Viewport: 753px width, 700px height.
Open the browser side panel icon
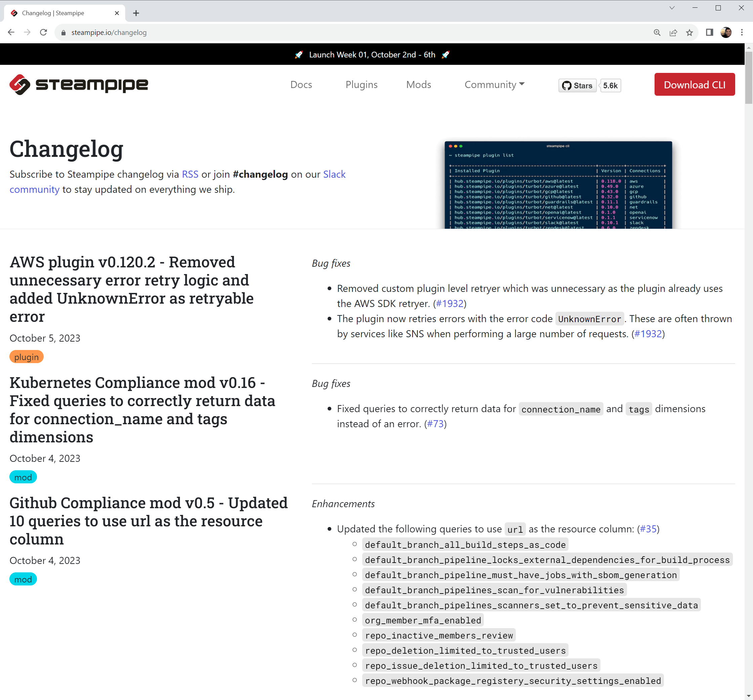click(x=709, y=33)
